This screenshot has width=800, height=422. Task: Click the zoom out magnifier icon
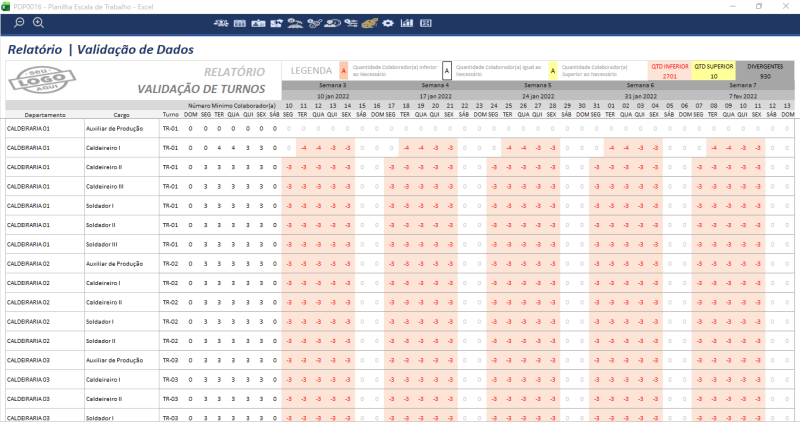[19, 22]
